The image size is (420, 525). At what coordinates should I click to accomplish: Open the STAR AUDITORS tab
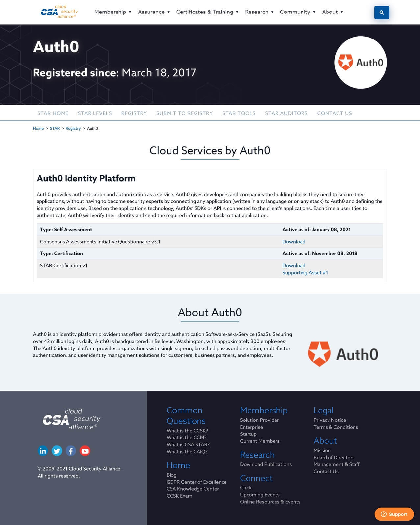286,113
